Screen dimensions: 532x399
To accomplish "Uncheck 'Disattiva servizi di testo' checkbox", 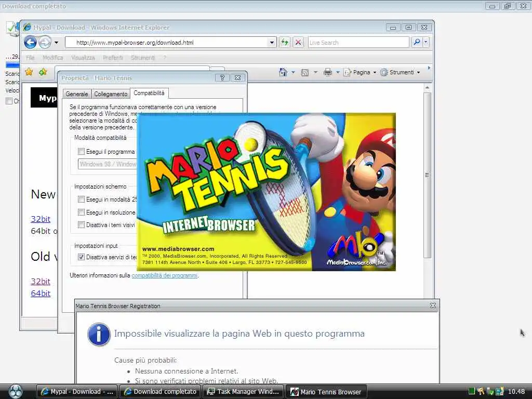I will [82, 257].
